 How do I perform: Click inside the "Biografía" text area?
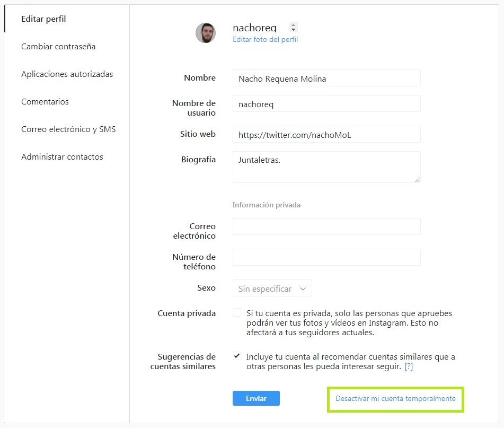tap(326, 167)
